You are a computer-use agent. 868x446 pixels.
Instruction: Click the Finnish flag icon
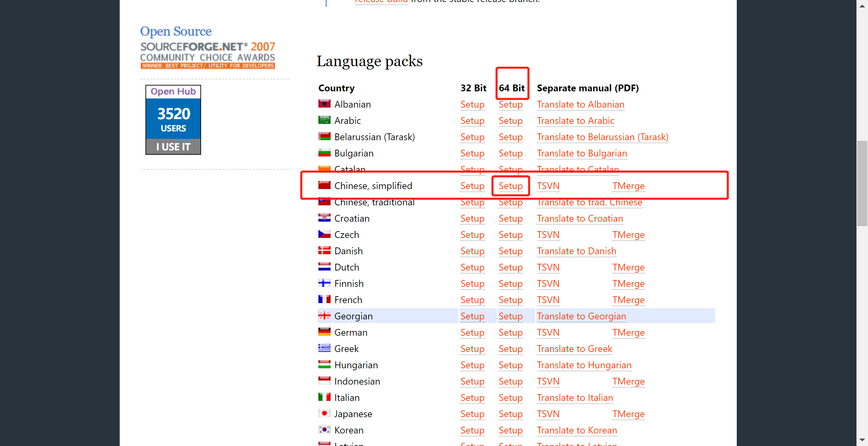[324, 283]
